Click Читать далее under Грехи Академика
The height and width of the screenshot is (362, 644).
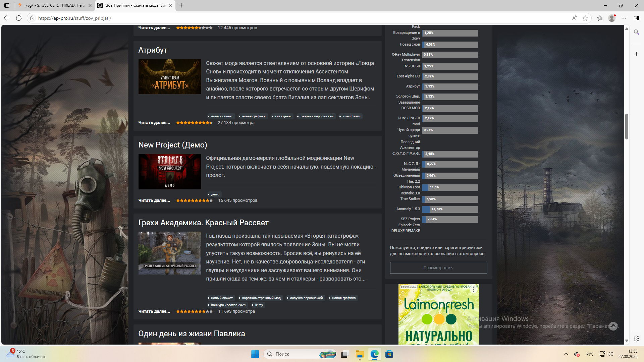[154, 311]
